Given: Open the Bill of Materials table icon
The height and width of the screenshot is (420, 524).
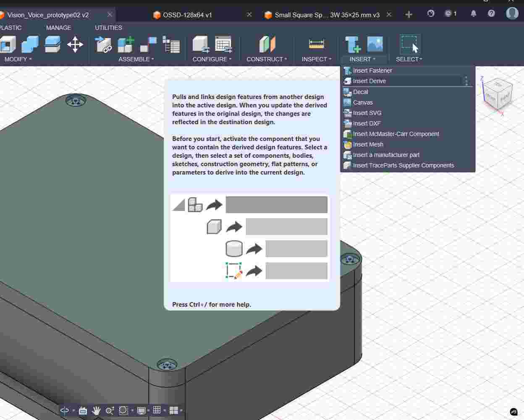Looking at the screenshot, I should click(x=171, y=44).
